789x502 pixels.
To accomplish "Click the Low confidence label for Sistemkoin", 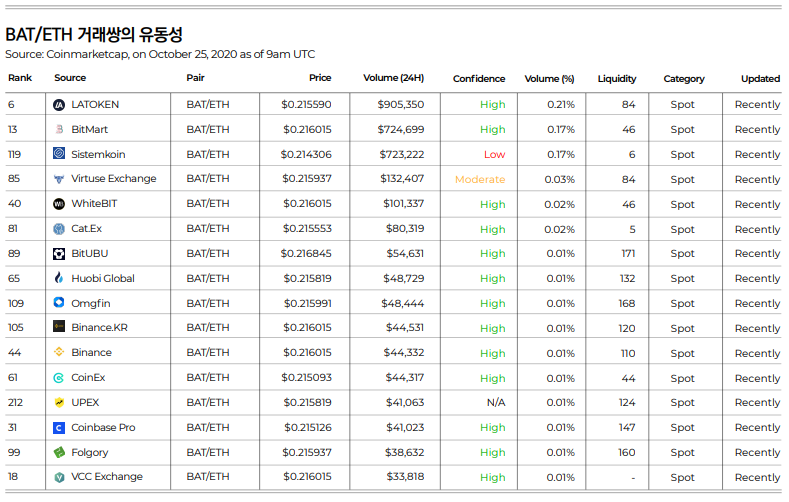I will pyautogui.click(x=494, y=154).
